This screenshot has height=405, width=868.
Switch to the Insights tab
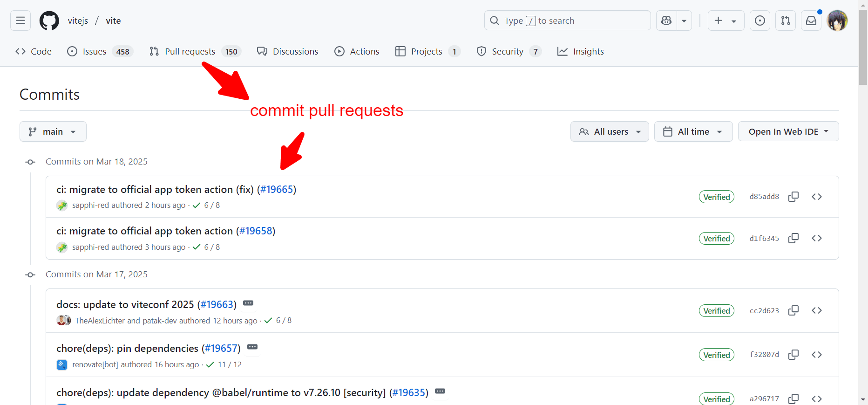click(x=581, y=51)
